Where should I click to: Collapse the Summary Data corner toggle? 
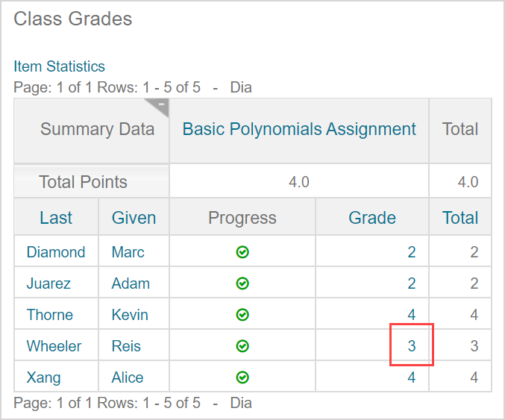tap(160, 106)
